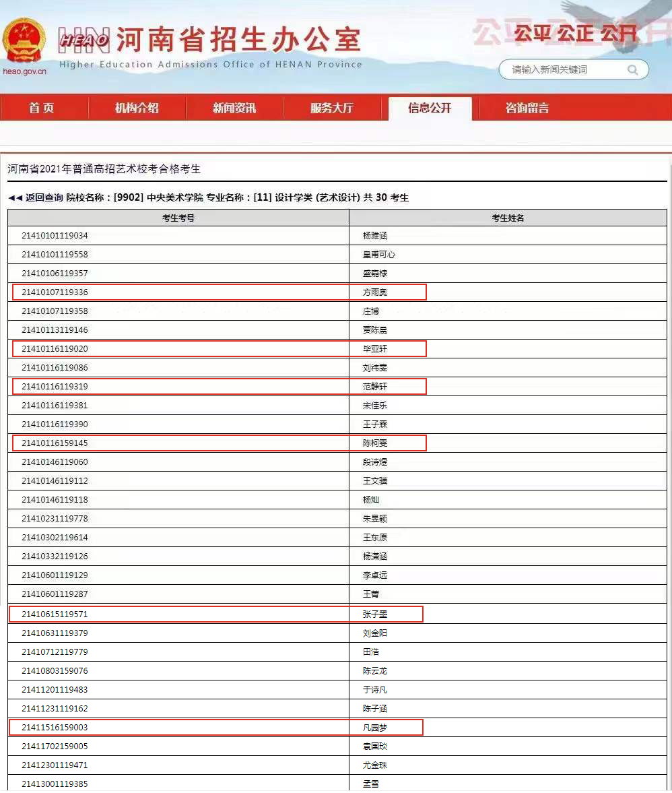Select the name 毕亚轩
The image size is (672, 793).
pos(375,349)
